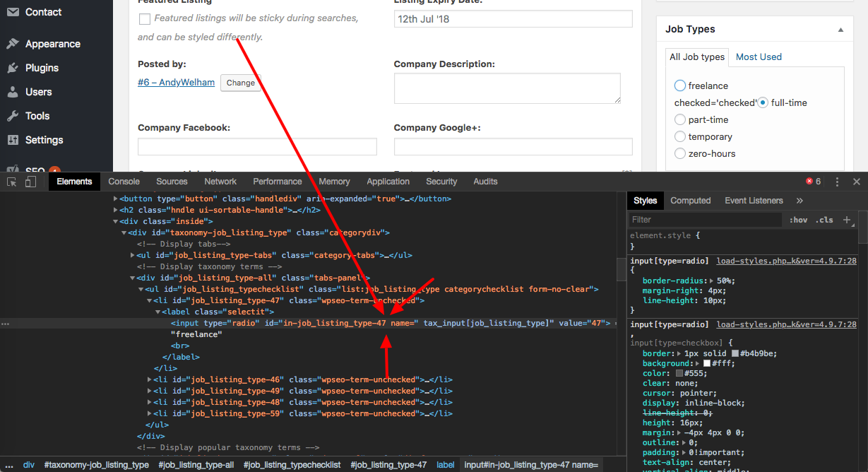Open the #6 – AndyWelham author link
Image resolution: width=868 pixels, height=472 pixels.
point(176,83)
